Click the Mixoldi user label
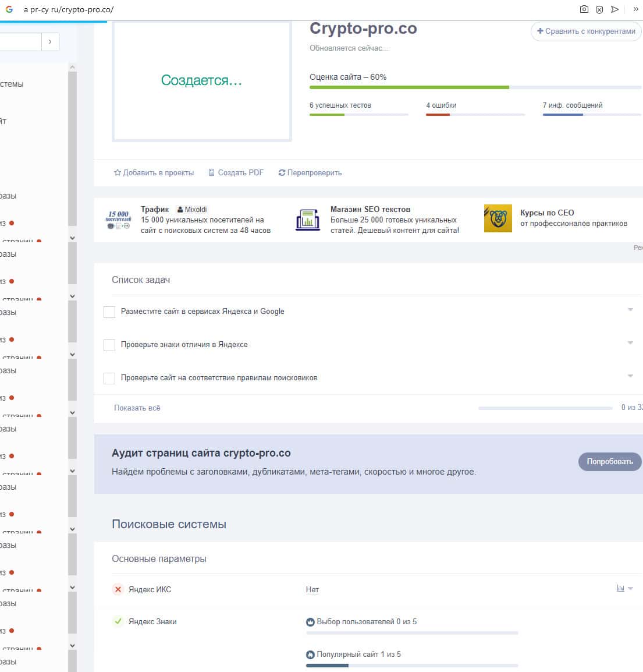Image resolution: width=643 pixels, height=672 pixels. pos(192,210)
